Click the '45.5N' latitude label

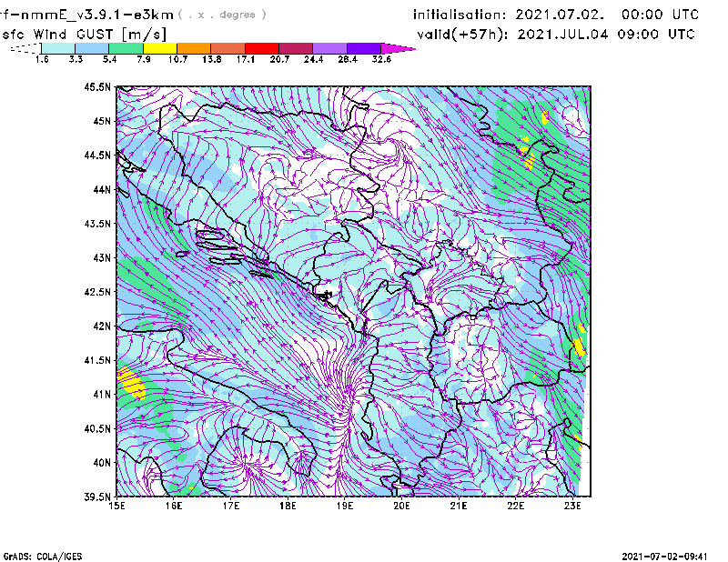[97, 86]
